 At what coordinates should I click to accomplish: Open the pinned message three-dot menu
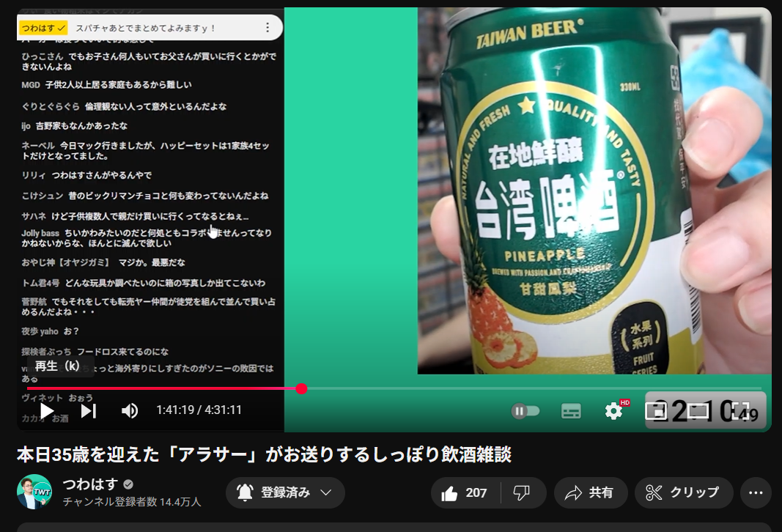[x=268, y=27]
